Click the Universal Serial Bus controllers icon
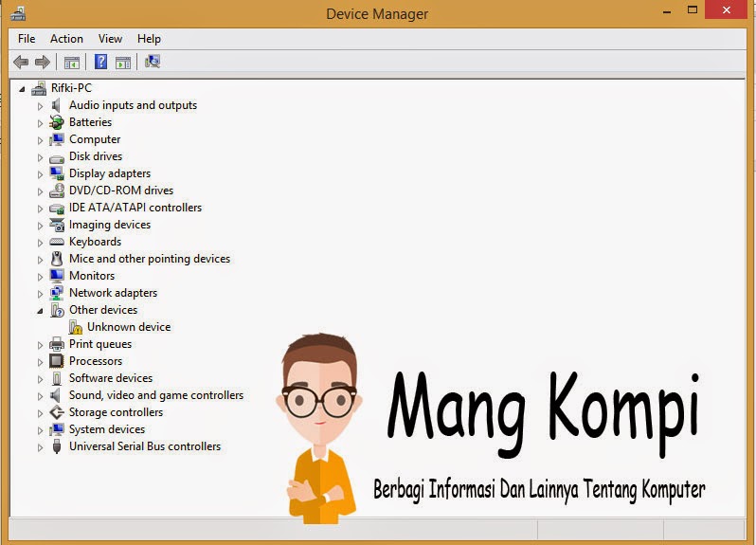756x545 pixels. [x=57, y=446]
